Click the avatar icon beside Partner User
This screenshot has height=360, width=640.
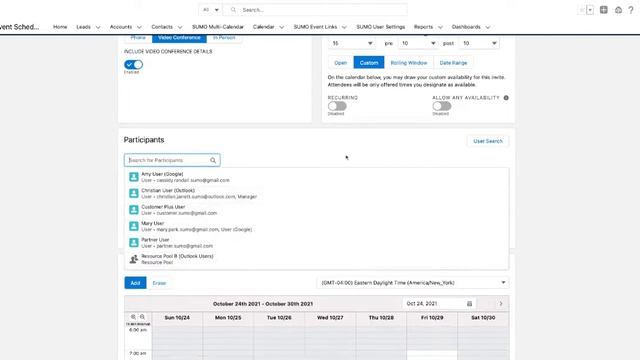click(133, 242)
